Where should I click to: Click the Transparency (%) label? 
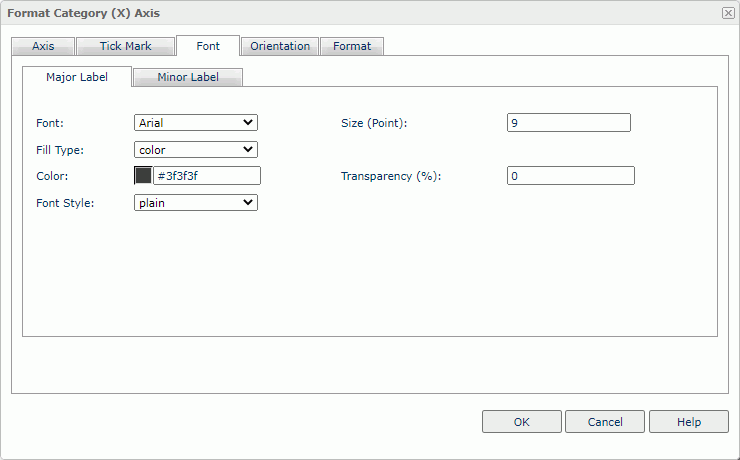[391, 176]
